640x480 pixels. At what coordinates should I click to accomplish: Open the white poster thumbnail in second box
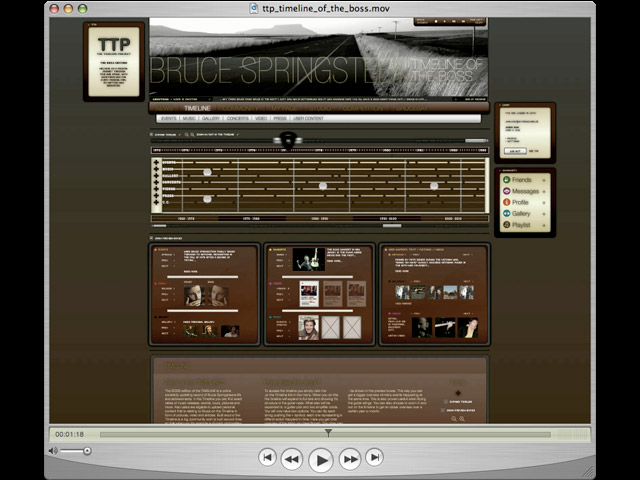coord(309,293)
